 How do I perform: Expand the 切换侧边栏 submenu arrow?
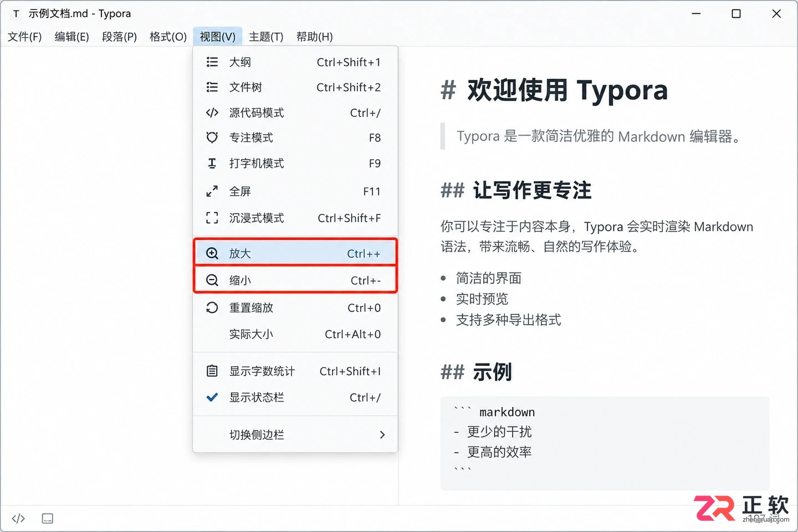(x=382, y=435)
